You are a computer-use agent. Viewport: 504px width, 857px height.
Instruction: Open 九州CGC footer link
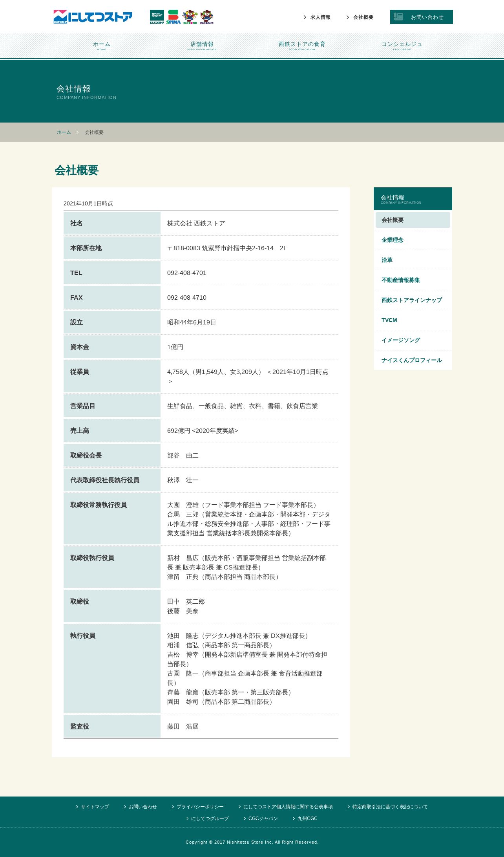(x=305, y=819)
